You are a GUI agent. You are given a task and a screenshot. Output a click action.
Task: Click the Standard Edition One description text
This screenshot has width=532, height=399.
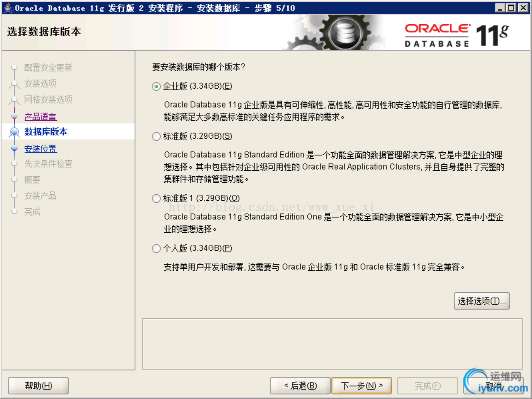334,223
